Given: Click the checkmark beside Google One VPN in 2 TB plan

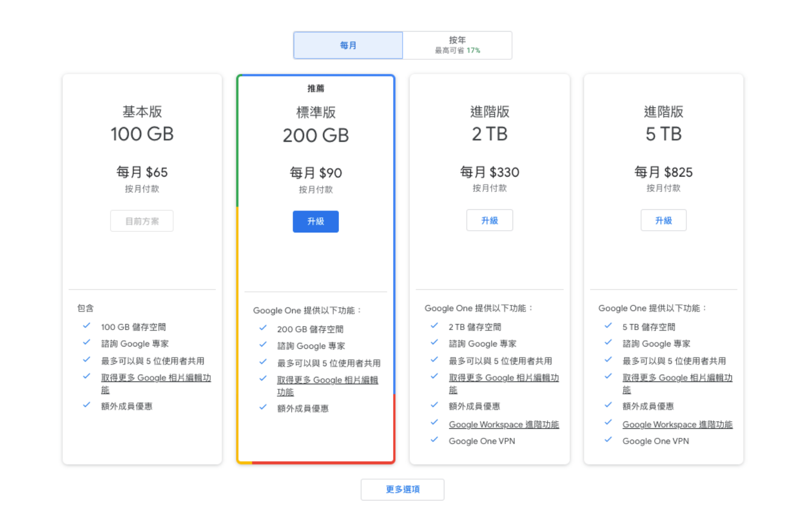Looking at the screenshot, I should (x=434, y=441).
